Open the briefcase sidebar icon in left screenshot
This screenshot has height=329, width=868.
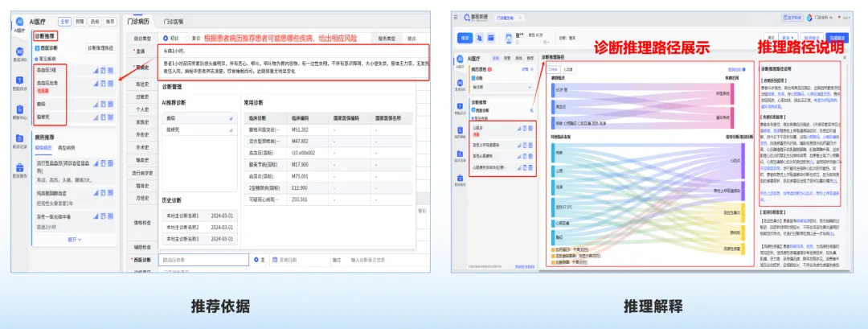tap(19, 168)
